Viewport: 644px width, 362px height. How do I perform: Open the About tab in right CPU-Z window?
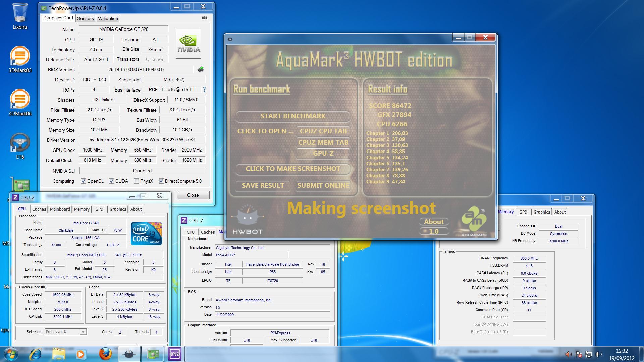[560, 212]
